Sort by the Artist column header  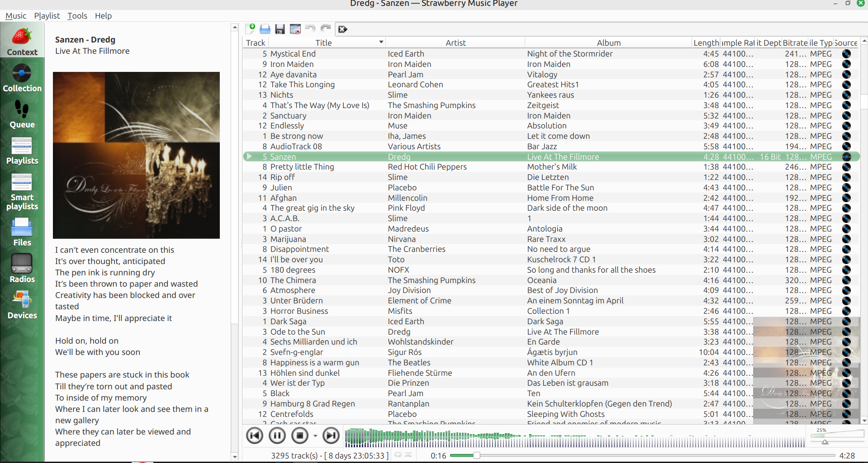[x=455, y=43]
